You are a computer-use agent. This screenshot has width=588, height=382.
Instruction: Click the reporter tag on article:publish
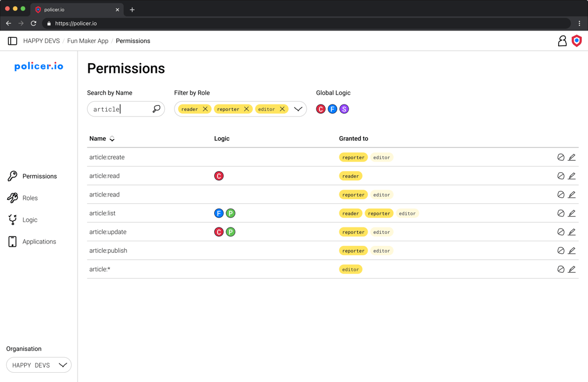pyautogui.click(x=353, y=250)
